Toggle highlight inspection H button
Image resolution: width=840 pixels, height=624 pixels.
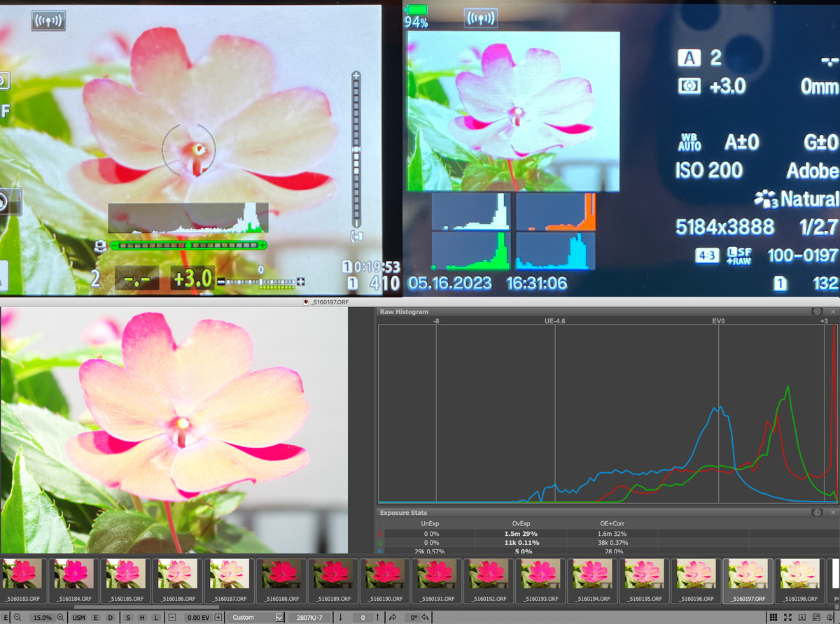(142, 618)
